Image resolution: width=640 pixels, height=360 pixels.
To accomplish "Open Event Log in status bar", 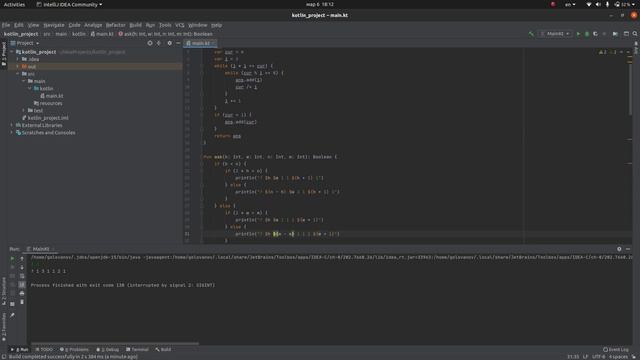I will coord(616,349).
